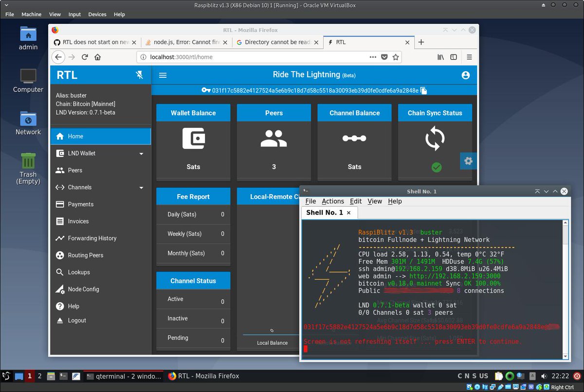Click the Peers people icon card
The width and height of the screenshot is (584, 392).
click(274, 138)
